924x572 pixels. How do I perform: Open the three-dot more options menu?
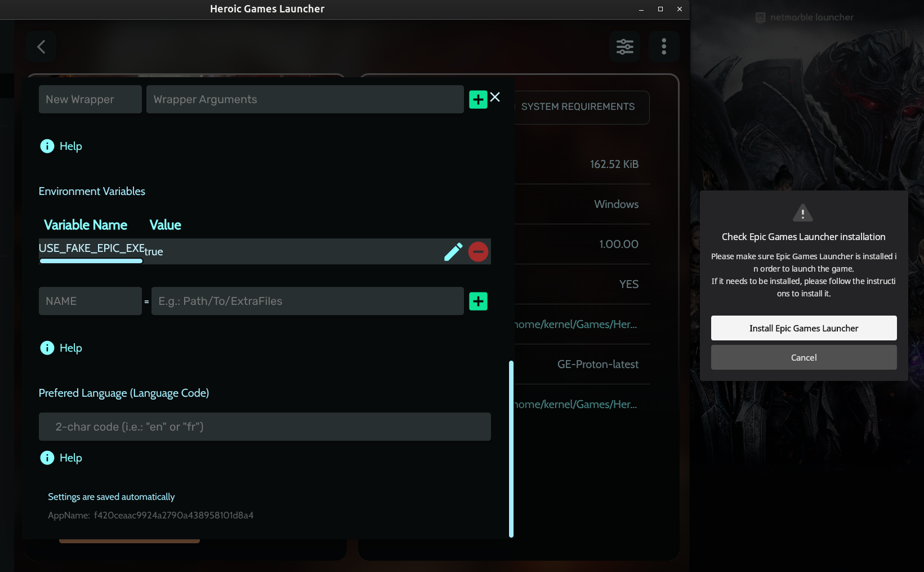(664, 47)
